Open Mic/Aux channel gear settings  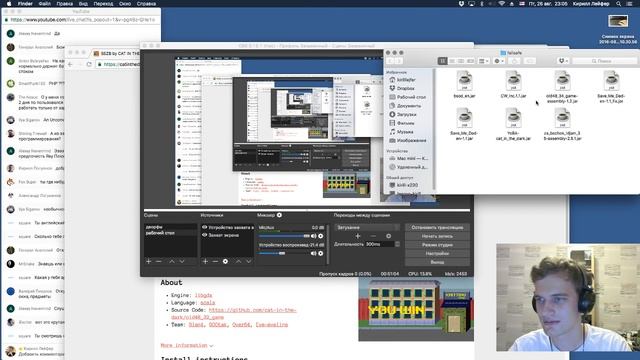[321, 236]
